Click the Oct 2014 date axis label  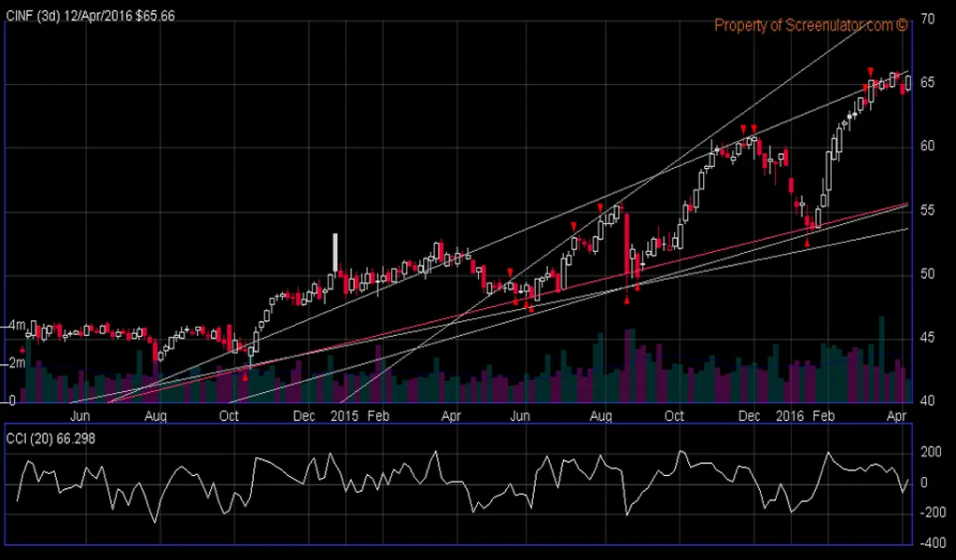point(230,416)
